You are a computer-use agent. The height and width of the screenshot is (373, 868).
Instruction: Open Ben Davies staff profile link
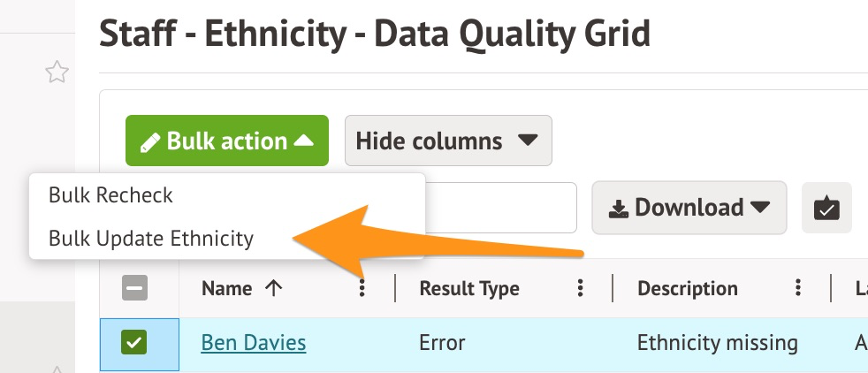(254, 342)
